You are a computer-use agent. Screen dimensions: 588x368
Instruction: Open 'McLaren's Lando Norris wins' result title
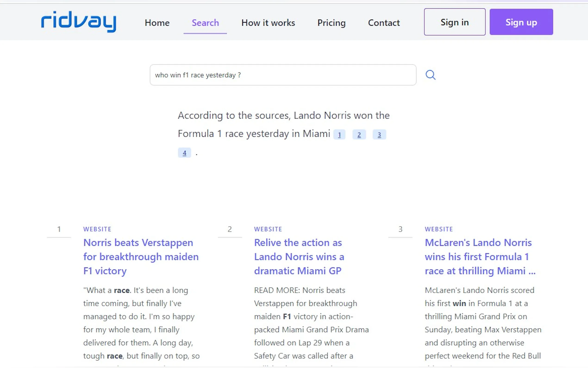point(480,257)
